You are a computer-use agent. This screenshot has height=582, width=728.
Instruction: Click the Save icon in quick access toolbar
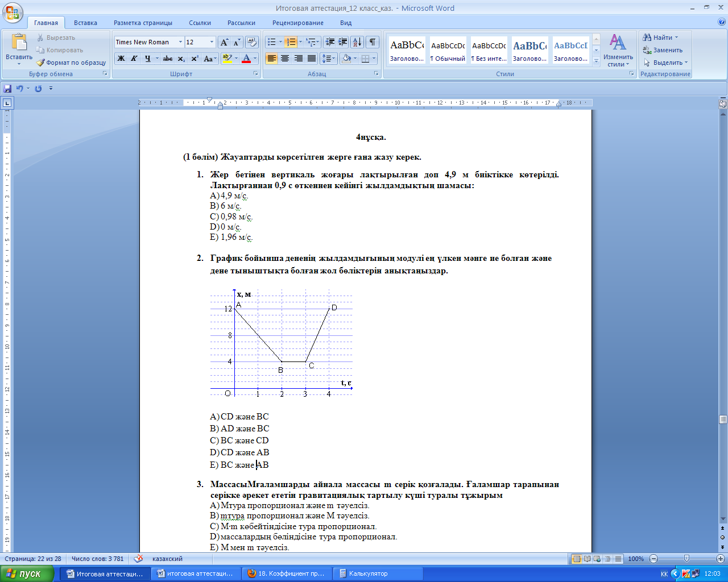7,89
